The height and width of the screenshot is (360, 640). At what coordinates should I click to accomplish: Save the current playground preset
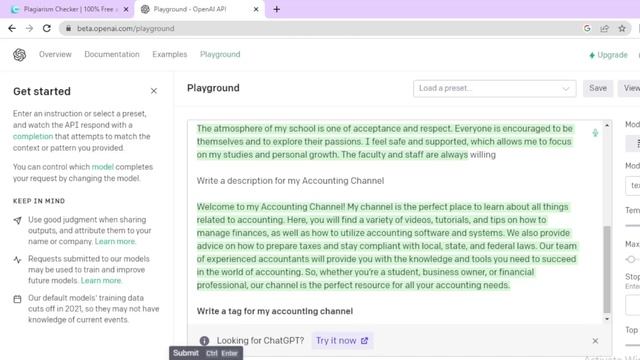(x=598, y=89)
